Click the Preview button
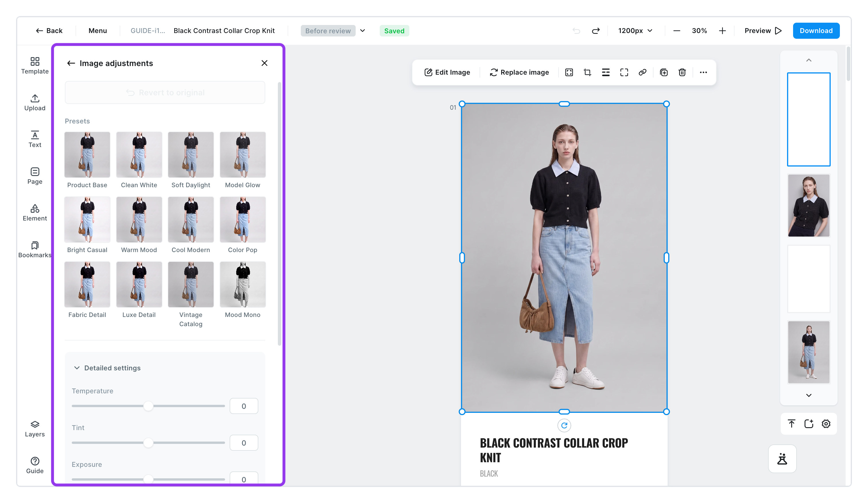The width and height of the screenshot is (868, 503). pos(763,31)
